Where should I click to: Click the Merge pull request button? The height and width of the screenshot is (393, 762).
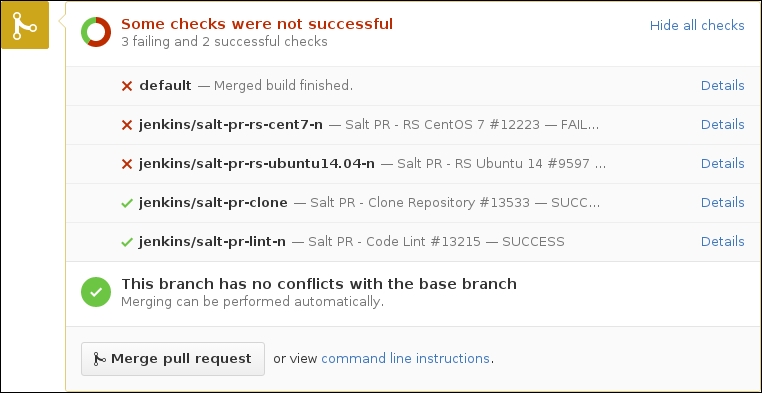coord(173,359)
